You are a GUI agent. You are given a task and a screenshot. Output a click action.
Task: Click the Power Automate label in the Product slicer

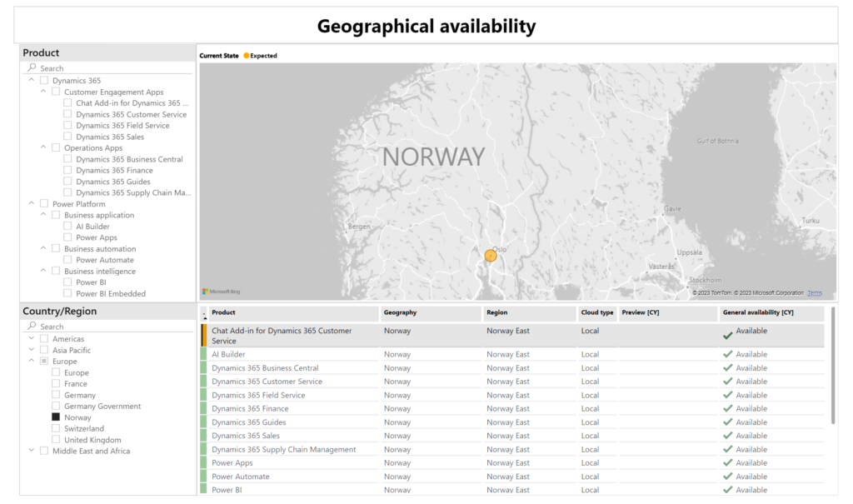(x=105, y=260)
